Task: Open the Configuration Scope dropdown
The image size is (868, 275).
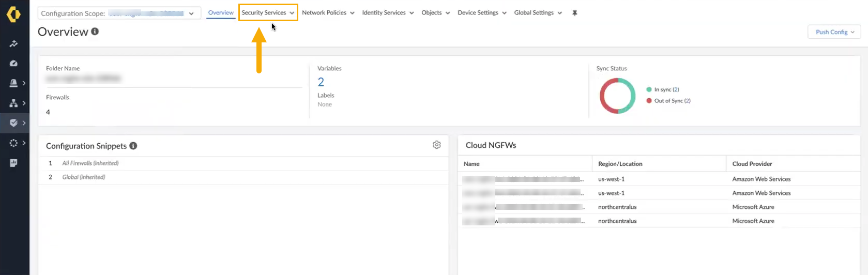Action: (119, 13)
